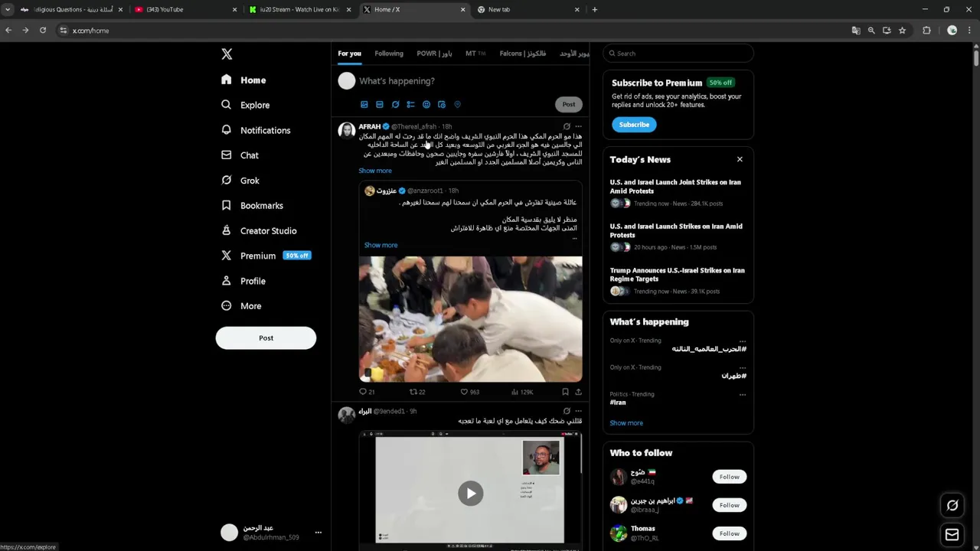Image resolution: width=980 pixels, height=551 pixels.
Task: Switch to the MT tab
Action: tap(475, 54)
